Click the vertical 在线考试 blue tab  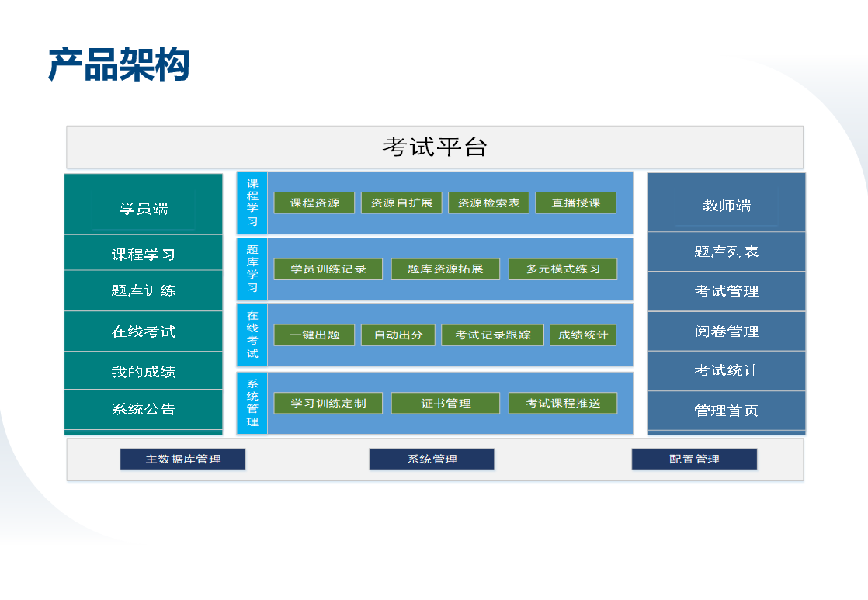(252, 335)
